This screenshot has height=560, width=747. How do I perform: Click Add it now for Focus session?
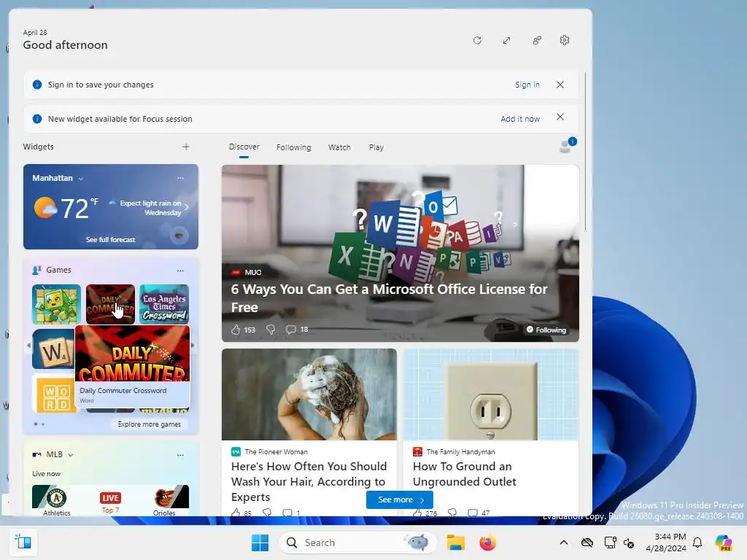coord(519,119)
